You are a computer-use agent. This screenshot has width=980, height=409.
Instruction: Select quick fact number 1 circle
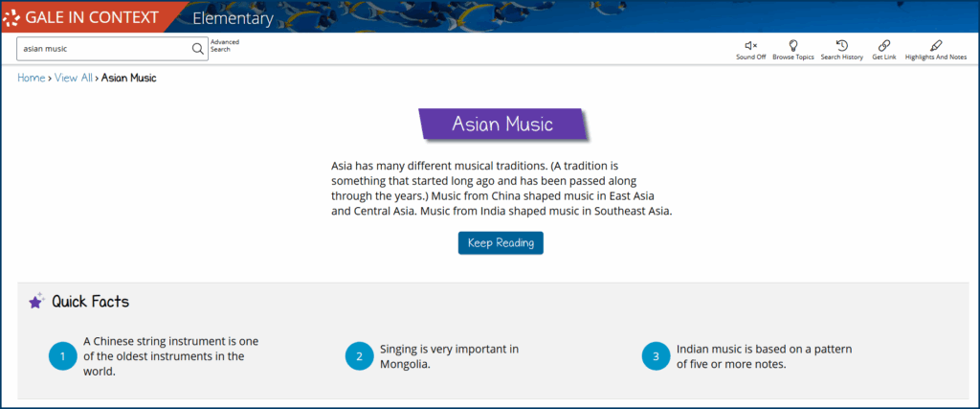tap(62, 356)
